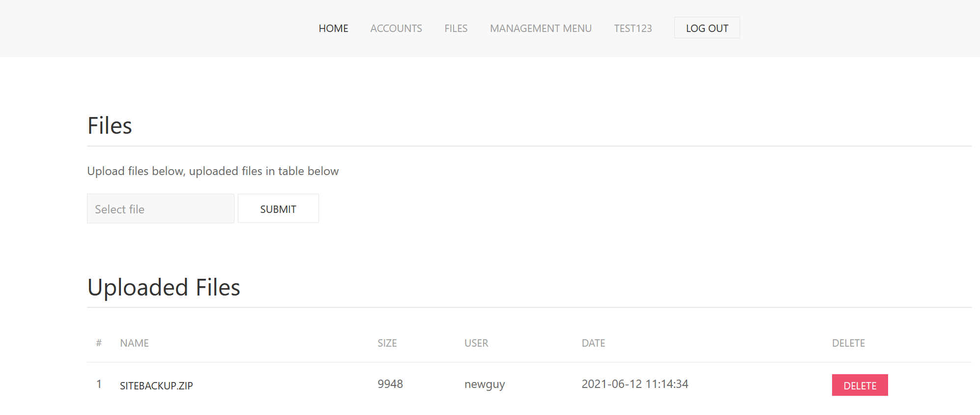Open the HOME navigation link
Image resolution: width=980 pixels, height=415 pixels.
point(333,29)
